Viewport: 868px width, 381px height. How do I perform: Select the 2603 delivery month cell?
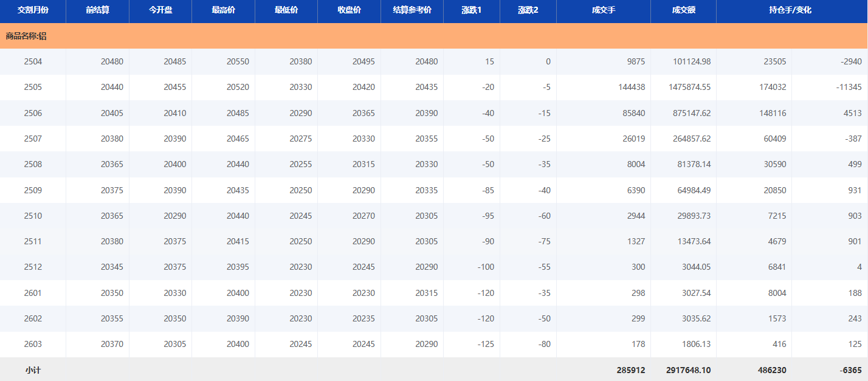(x=33, y=345)
